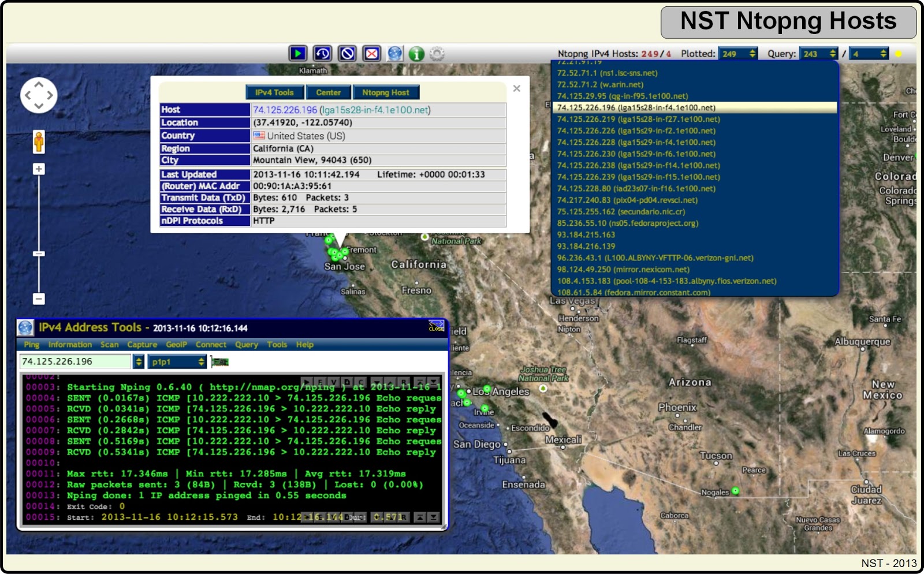This screenshot has height=574, width=924.
Task: Open the globe network toolbar icon
Action: pyautogui.click(x=394, y=53)
